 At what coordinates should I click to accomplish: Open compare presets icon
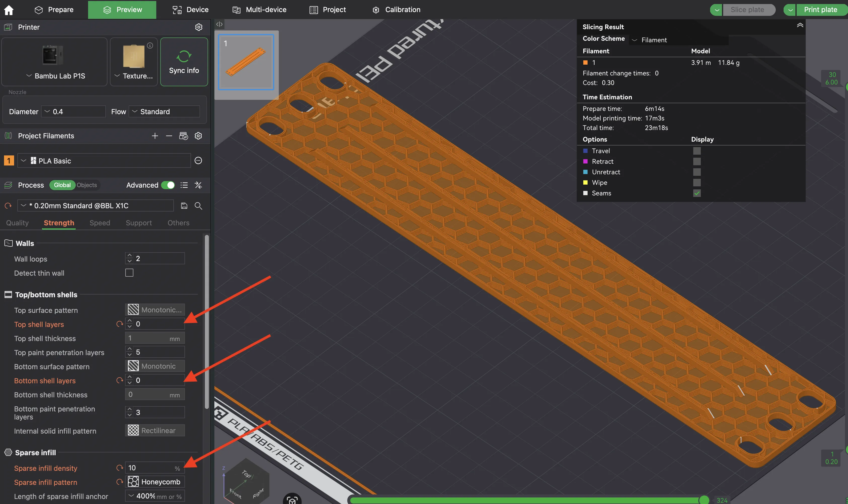point(198,185)
